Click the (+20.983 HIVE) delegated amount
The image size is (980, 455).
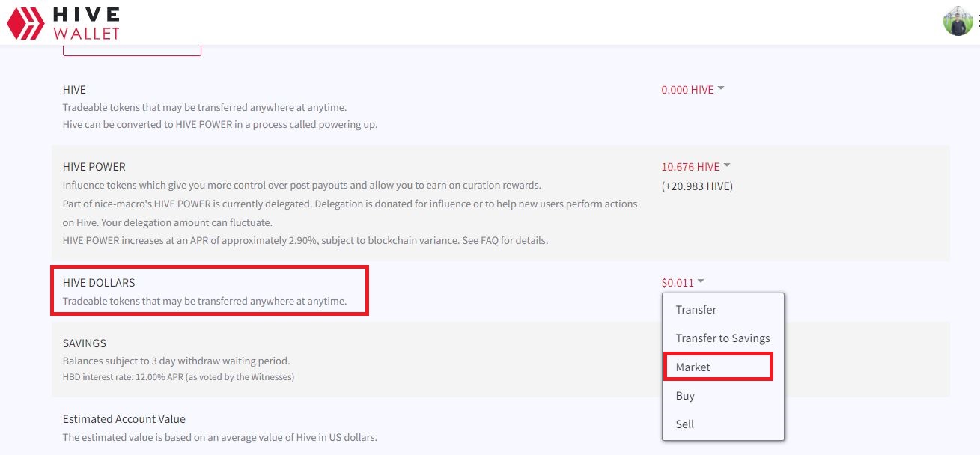point(697,186)
